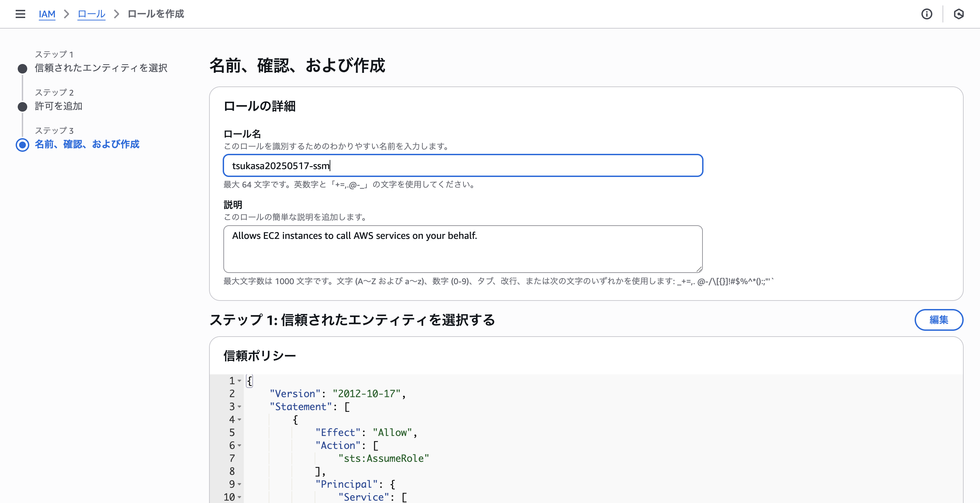The image size is (980, 503).
Task: Collapse the Action array on line 6
Action: coord(239,446)
